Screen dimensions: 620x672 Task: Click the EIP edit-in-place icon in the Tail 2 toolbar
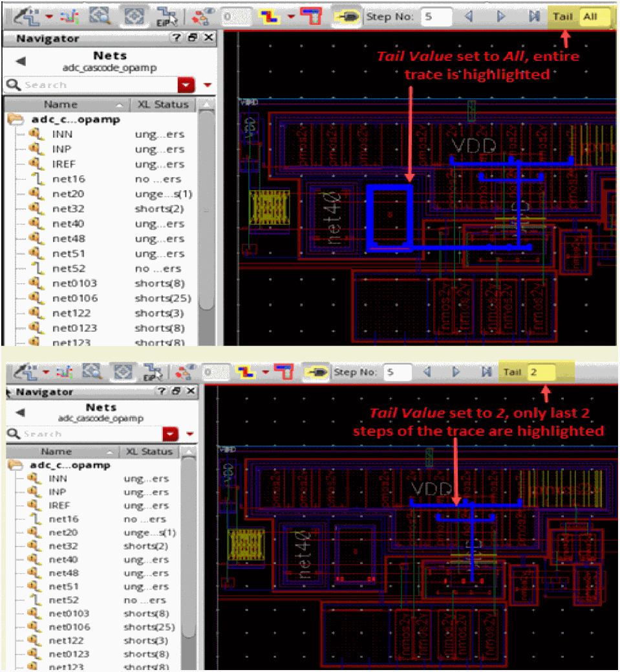coord(152,371)
